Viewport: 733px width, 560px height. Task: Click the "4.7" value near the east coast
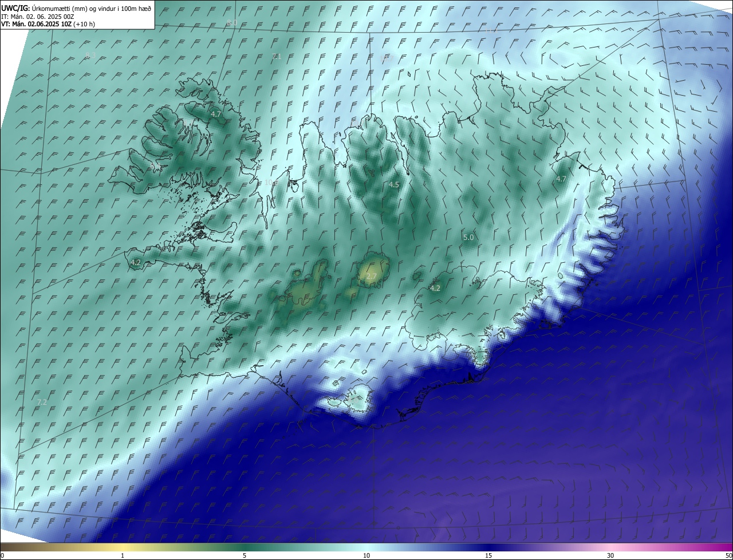(x=561, y=179)
